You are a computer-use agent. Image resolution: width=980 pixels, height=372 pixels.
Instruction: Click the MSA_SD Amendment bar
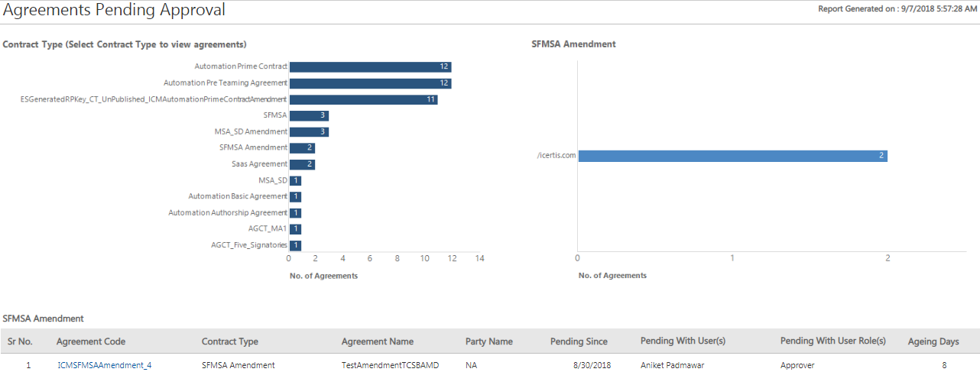[x=309, y=132]
